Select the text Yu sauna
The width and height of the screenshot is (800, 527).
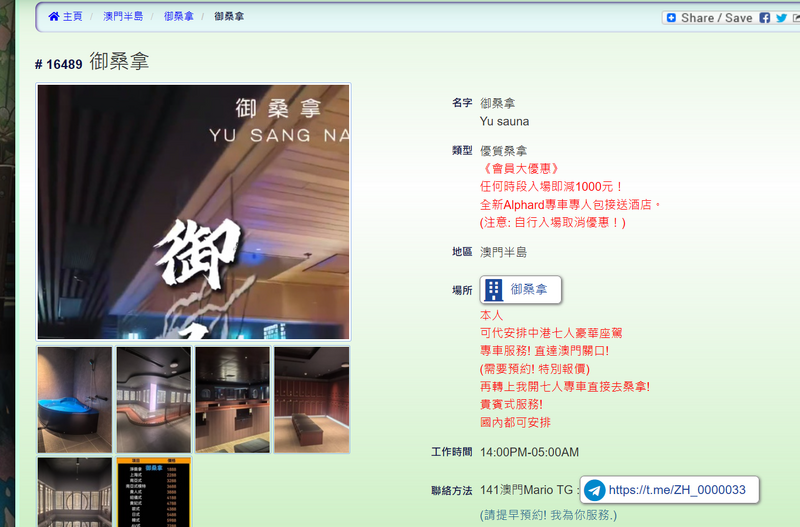(504, 121)
